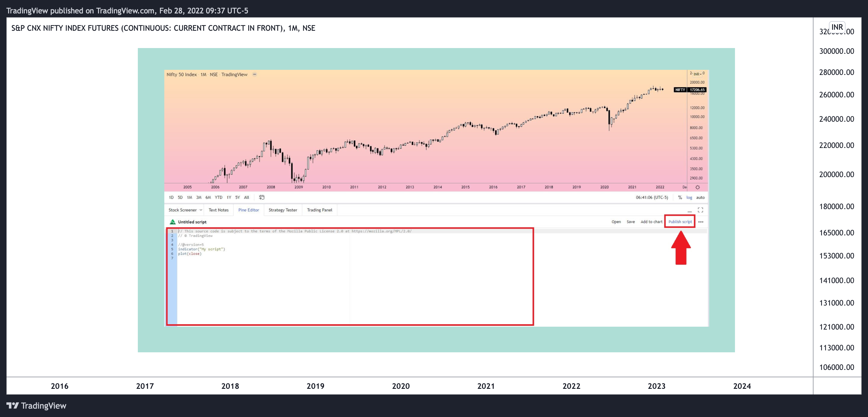Select the 6M date range

(208, 198)
